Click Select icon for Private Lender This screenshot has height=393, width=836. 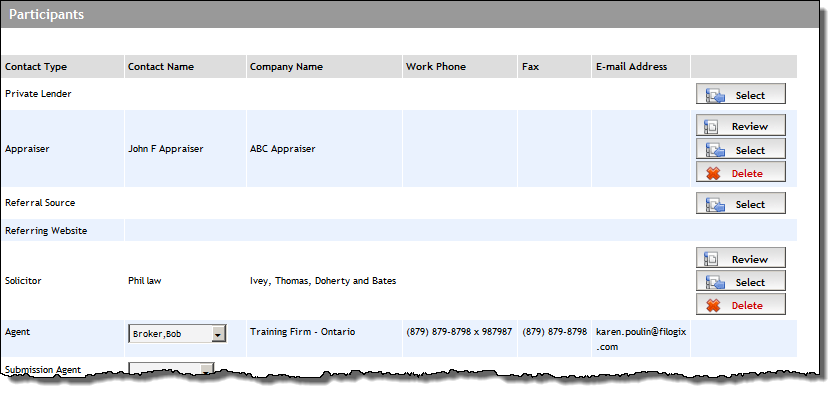pos(715,95)
